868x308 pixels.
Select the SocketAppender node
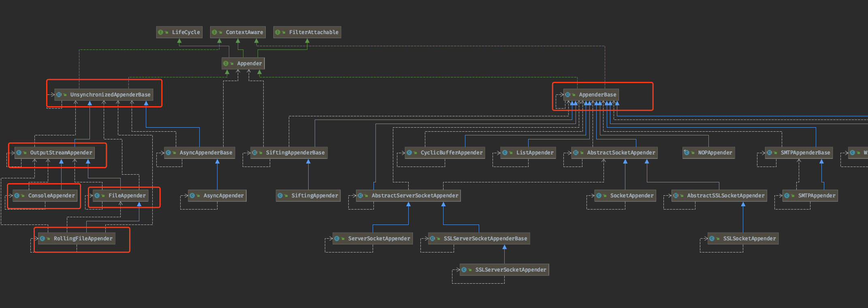[x=625, y=196]
